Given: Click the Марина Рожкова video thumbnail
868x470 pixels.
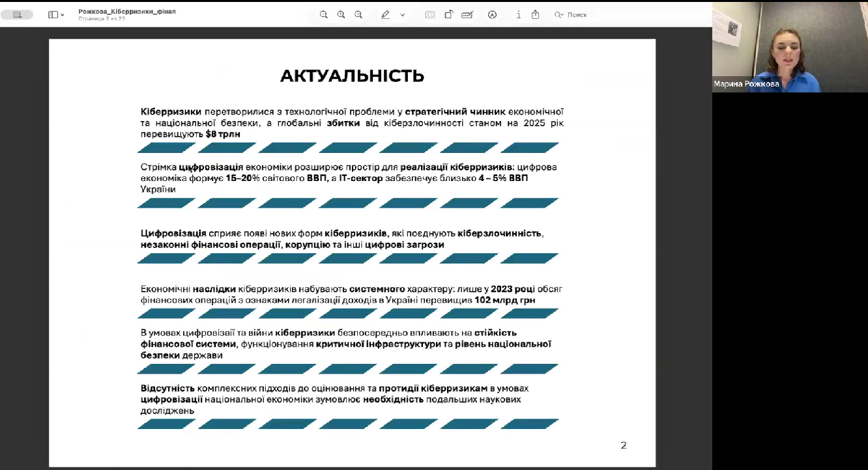Looking at the screenshot, I should click(x=790, y=47).
